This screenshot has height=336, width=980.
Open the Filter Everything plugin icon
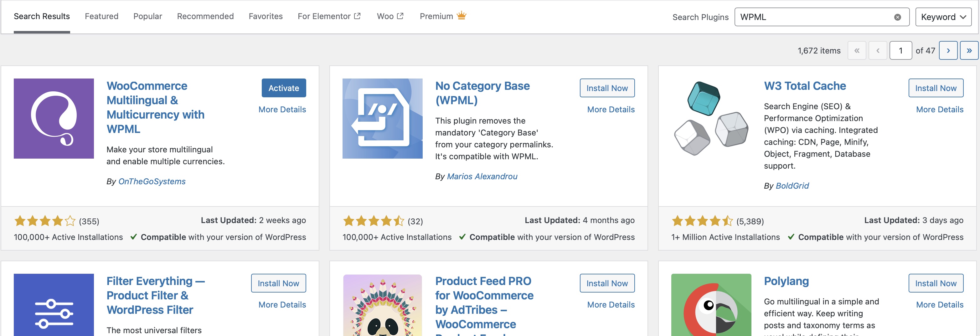point(54,305)
